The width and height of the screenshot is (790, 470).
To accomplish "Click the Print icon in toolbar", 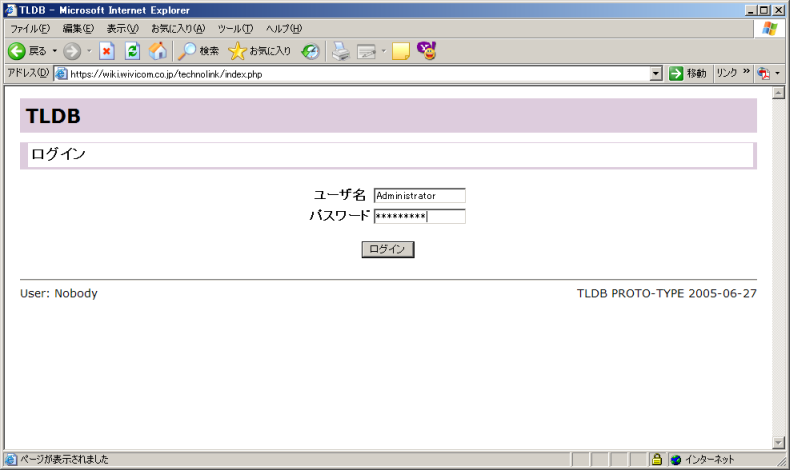I will click(x=340, y=51).
